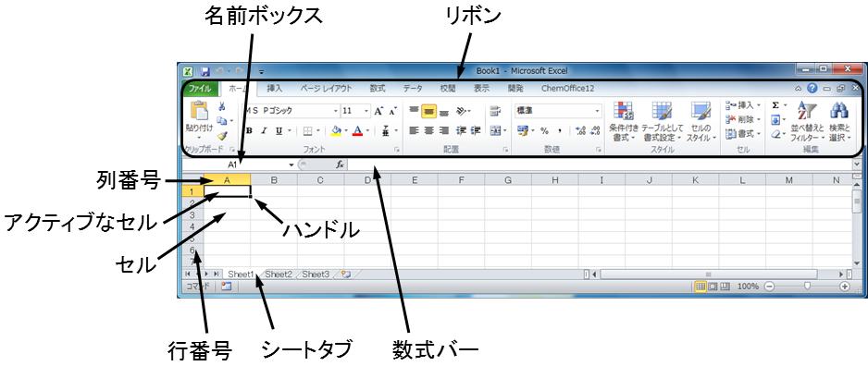Open the font size 11 dropdown
Screen dimensions: 868x366
366,111
